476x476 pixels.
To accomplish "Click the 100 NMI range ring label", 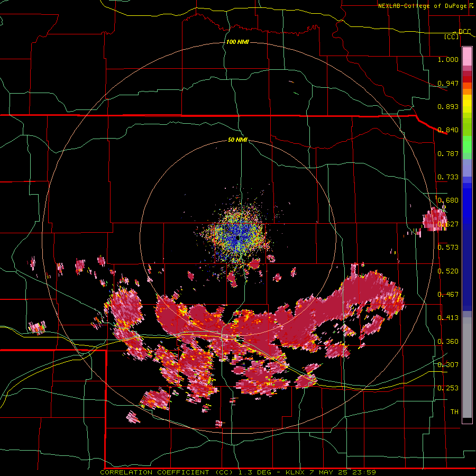I will 237,42.
